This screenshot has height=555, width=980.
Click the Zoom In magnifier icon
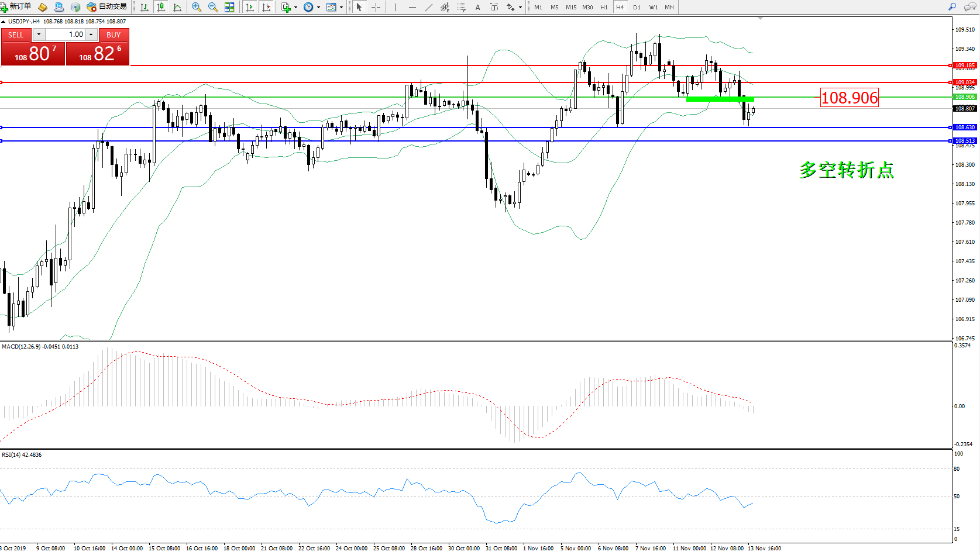197,7
